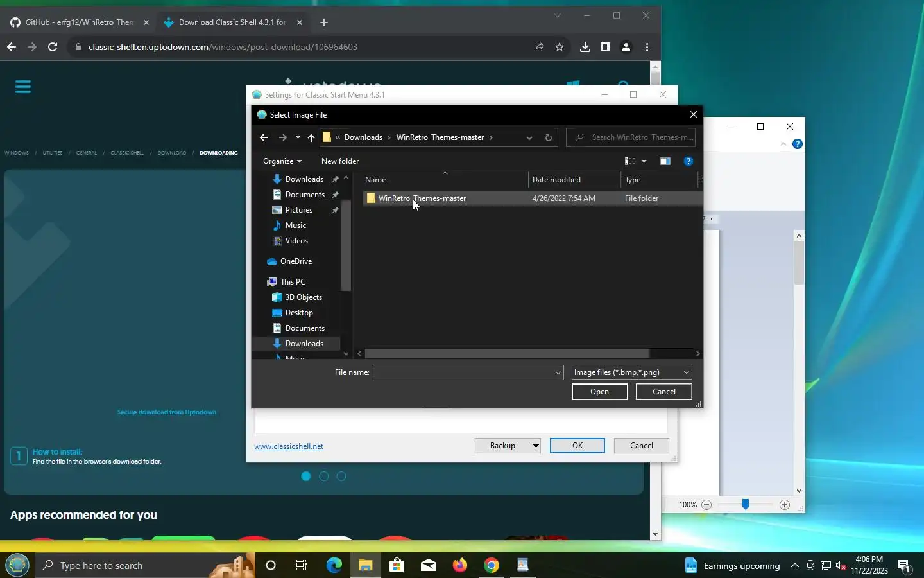Open Uptodown hamburger menu
This screenshot has width=924, height=578.
(23, 87)
